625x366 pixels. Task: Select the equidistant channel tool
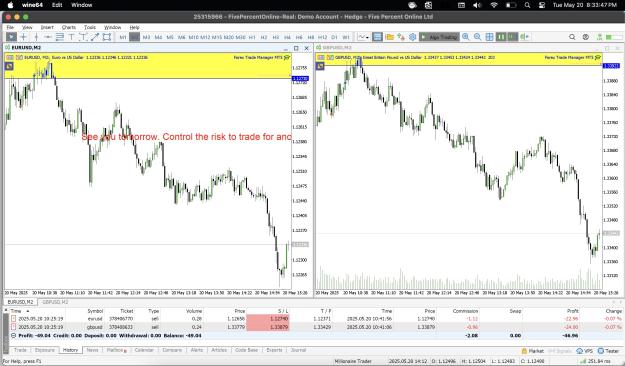(x=60, y=37)
